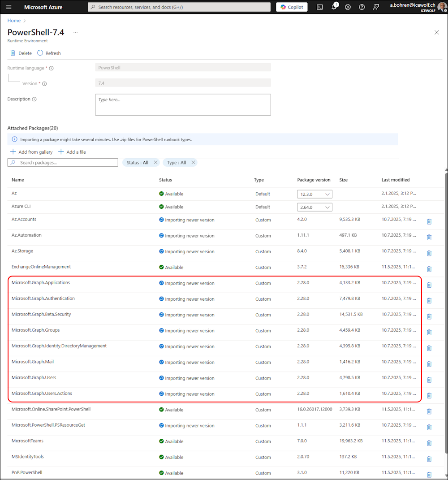Sort by the Last modified column header
Image resolution: width=448 pixels, height=480 pixels.
(x=396, y=180)
